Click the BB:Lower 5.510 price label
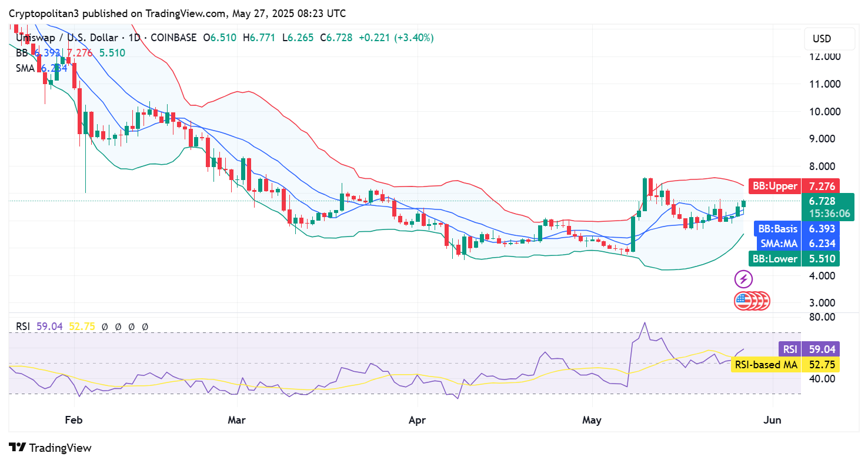 [x=793, y=259]
